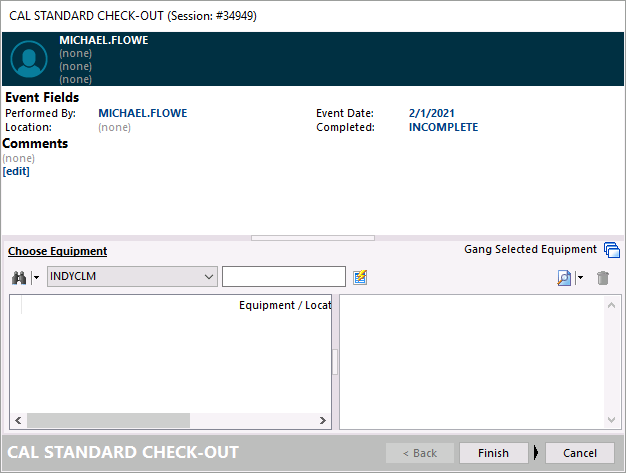The height and width of the screenshot is (474, 626).
Task: Click the horizontal scrollbar right arrow
Action: click(322, 421)
